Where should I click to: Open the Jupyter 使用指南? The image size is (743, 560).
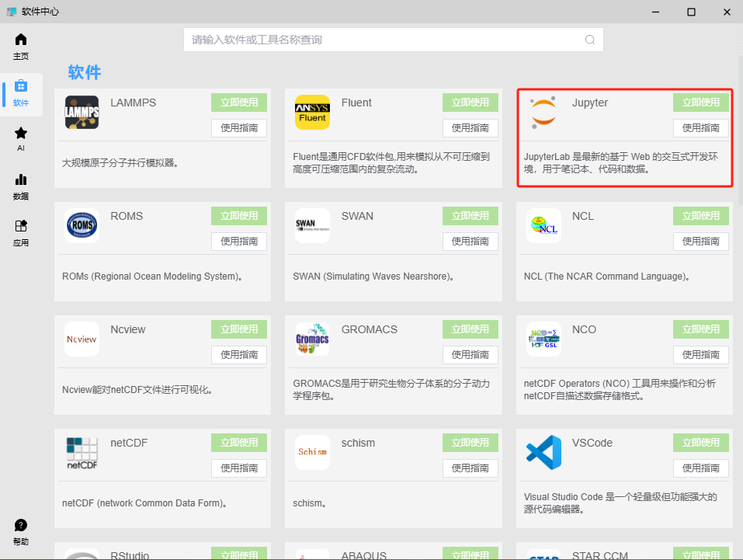click(x=701, y=128)
